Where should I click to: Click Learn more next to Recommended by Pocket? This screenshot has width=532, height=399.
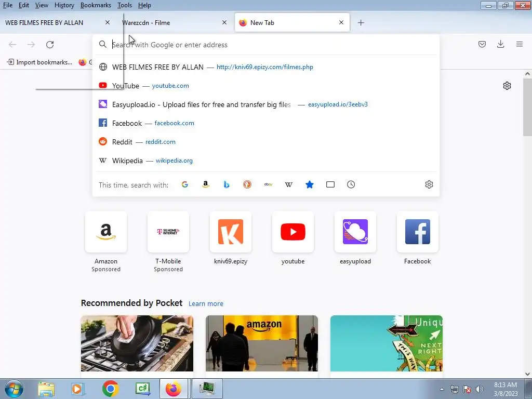click(206, 303)
